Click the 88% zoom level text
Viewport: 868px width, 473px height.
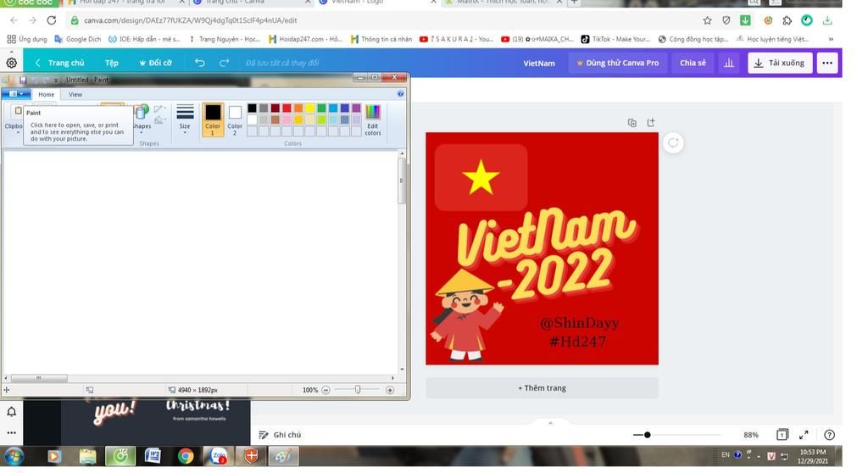click(x=751, y=435)
